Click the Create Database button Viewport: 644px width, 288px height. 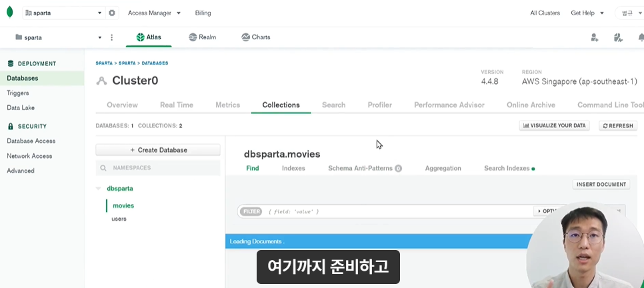[158, 150]
